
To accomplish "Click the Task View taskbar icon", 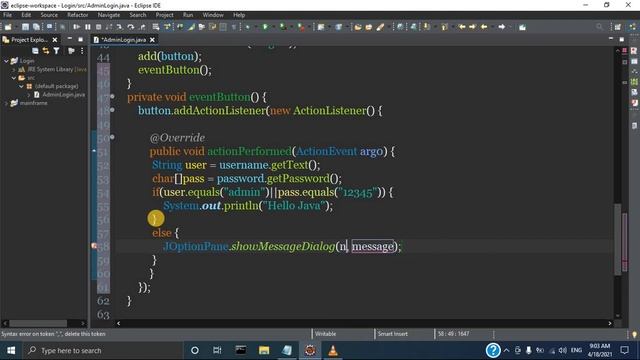I will tap(217, 350).
